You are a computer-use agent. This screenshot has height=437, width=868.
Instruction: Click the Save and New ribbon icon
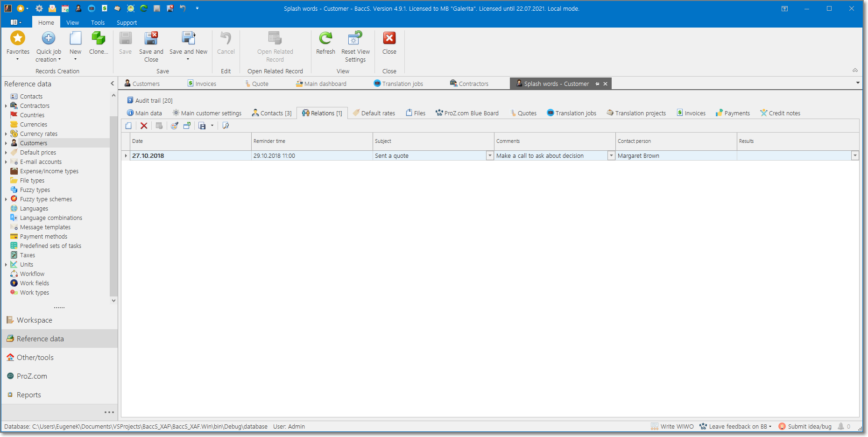click(x=189, y=38)
